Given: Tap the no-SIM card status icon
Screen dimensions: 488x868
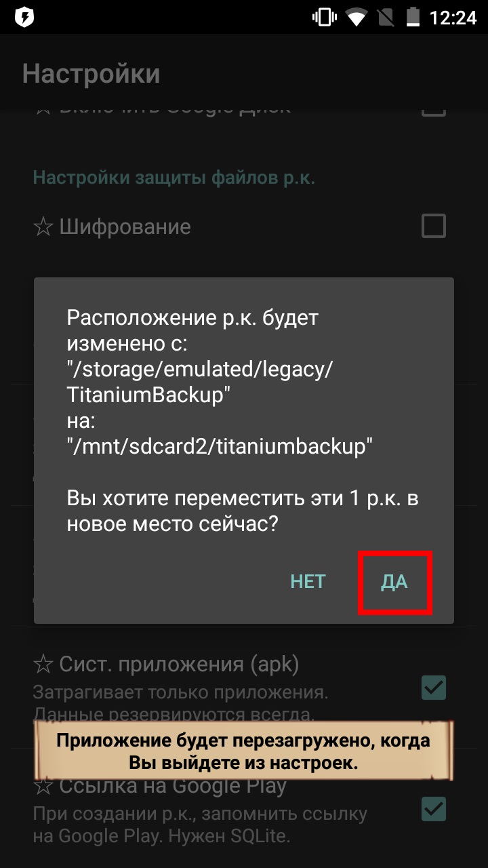Looking at the screenshot, I should pyautogui.click(x=385, y=17).
